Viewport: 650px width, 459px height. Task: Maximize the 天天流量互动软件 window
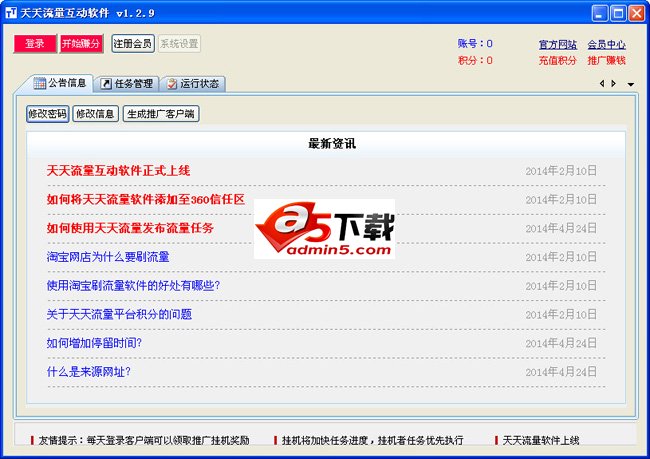pos(617,13)
